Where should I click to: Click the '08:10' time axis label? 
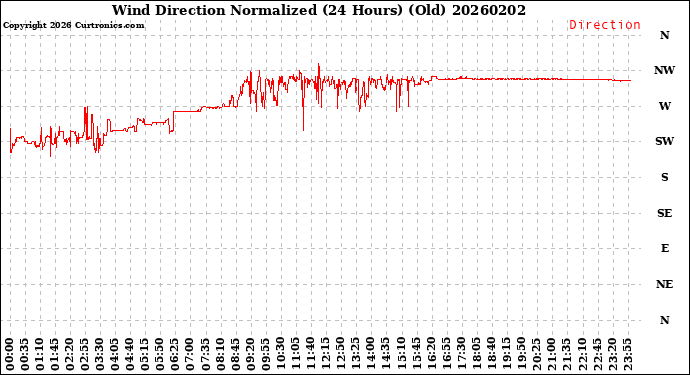pyautogui.click(x=220, y=355)
